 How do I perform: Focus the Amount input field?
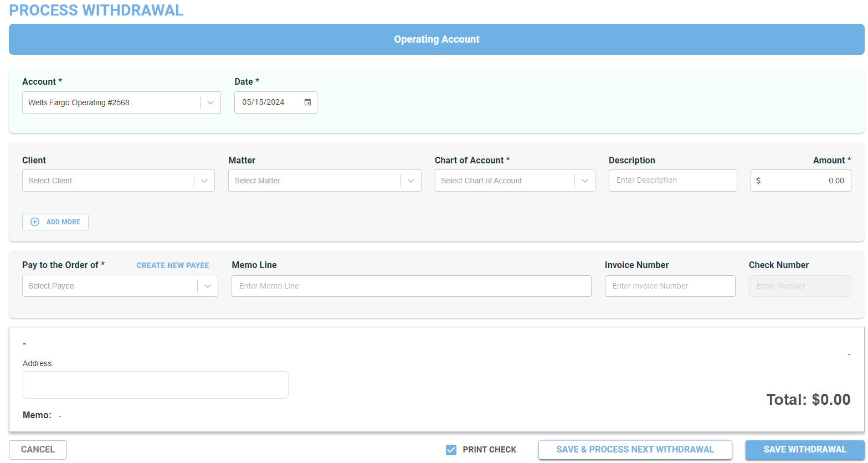pyautogui.click(x=800, y=181)
